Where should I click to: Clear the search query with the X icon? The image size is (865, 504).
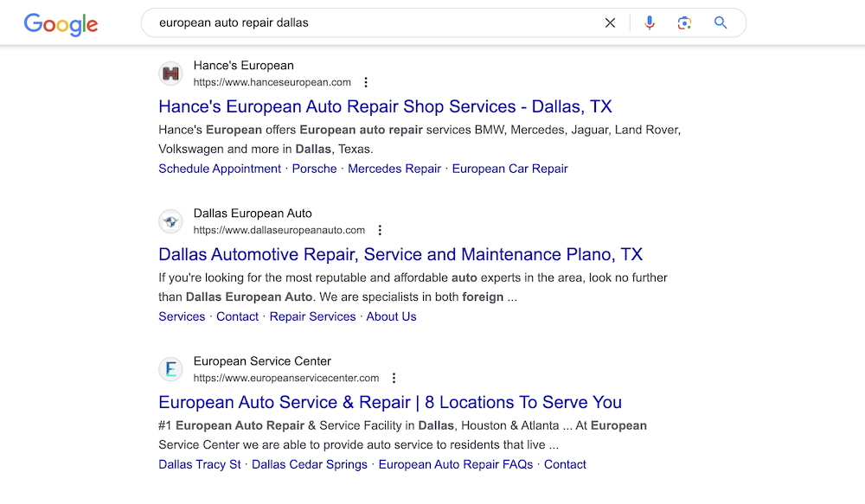(x=610, y=22)
